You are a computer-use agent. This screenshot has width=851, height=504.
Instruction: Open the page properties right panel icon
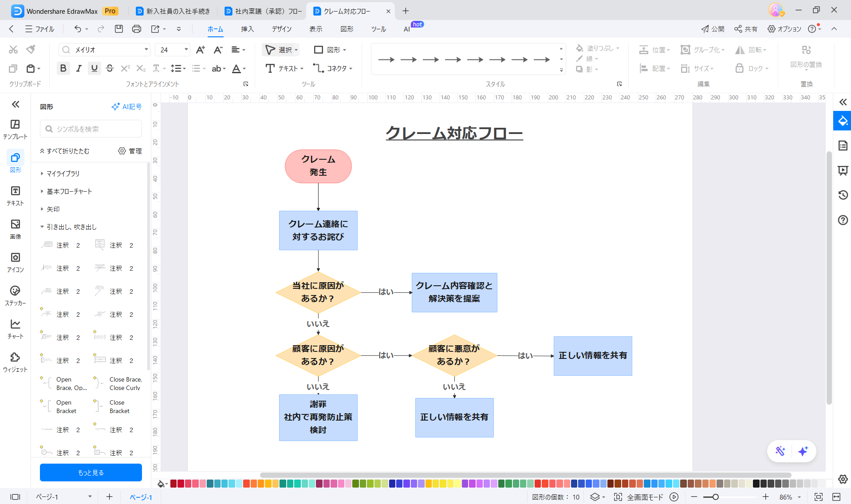click(843, 146)
